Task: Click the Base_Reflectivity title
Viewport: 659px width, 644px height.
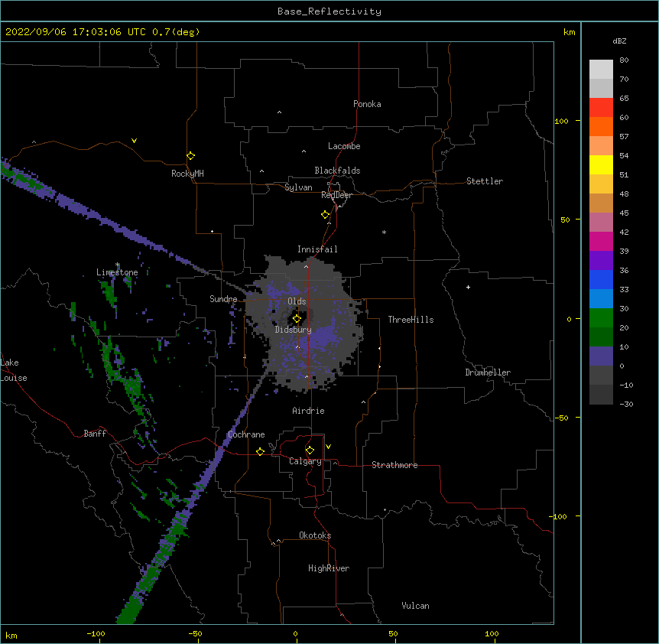Action: [x=329, y=11]
